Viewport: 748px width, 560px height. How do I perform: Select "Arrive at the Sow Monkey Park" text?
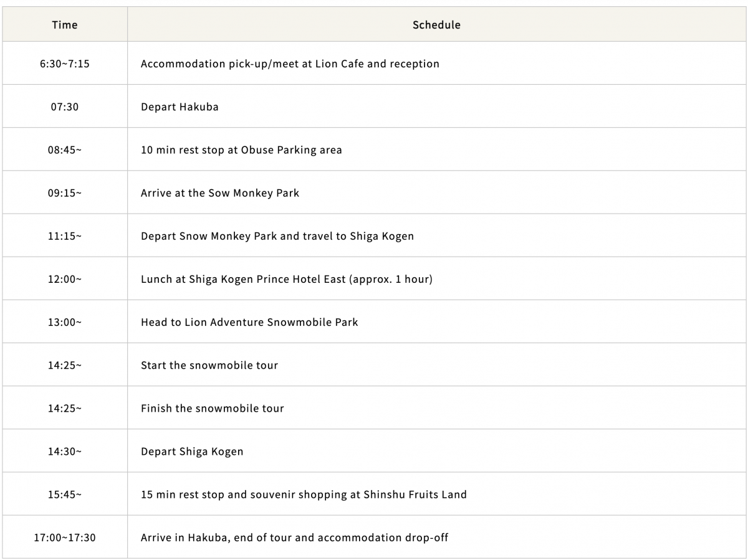[220, 192]
